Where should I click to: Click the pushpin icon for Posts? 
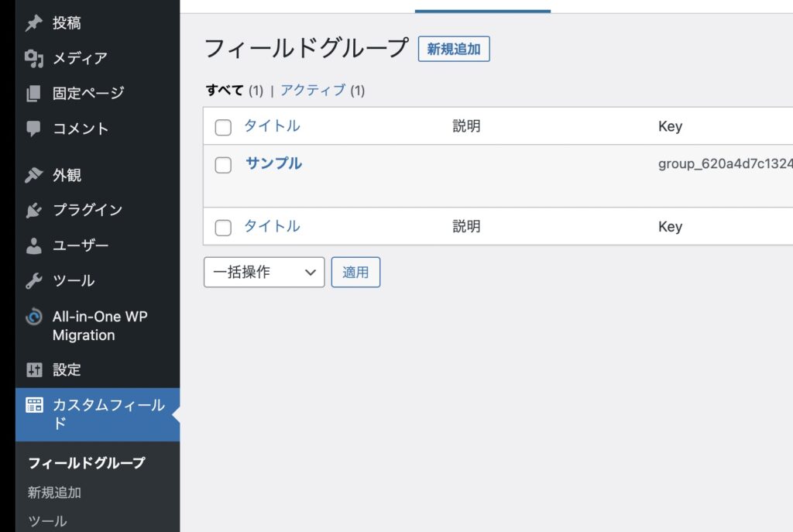tap(33, 23)
